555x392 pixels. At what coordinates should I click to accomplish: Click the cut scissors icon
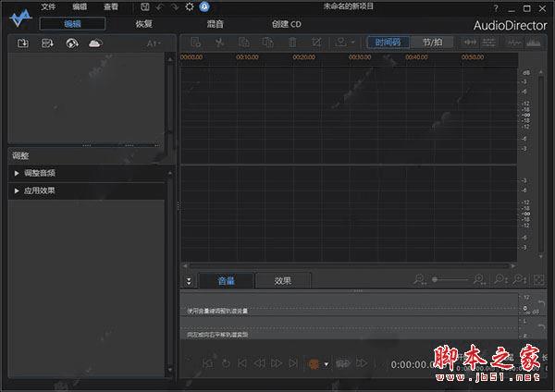pyautogui.click(x=220, y=43)
